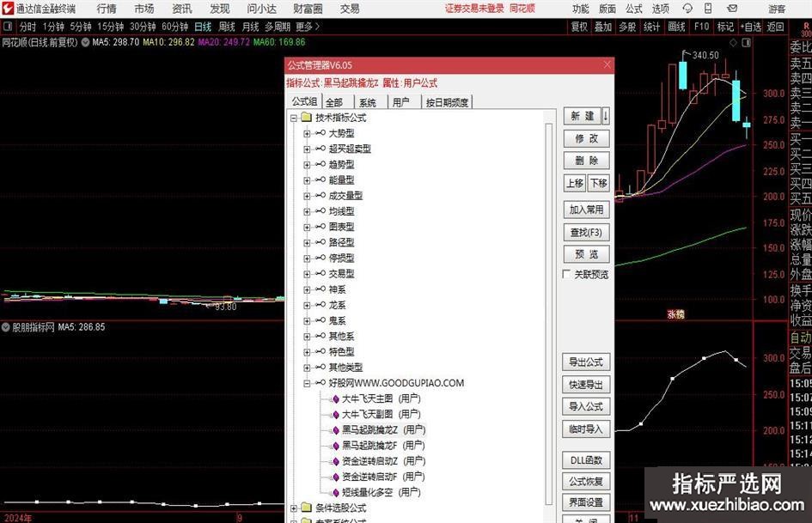The width and height of the screenshot is (812, 523).
Task: Click the 查找(F3) button
Action: [x=586, y=233]
